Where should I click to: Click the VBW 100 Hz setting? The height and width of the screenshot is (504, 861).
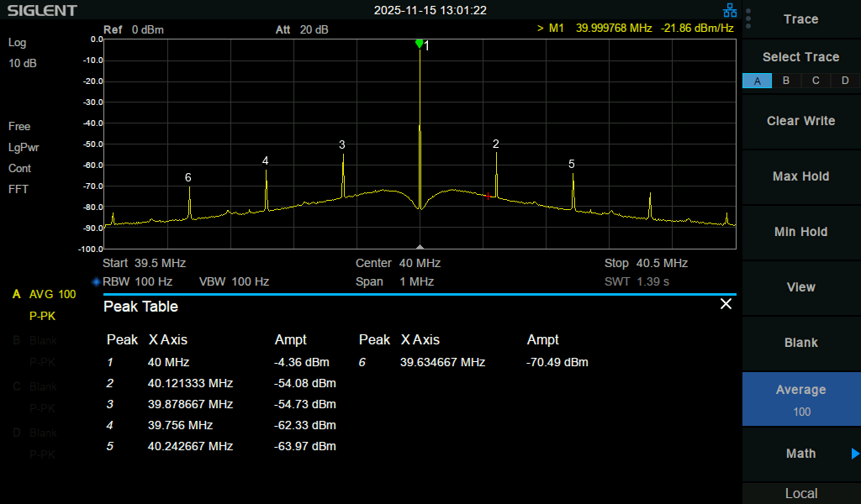(234, 282)
